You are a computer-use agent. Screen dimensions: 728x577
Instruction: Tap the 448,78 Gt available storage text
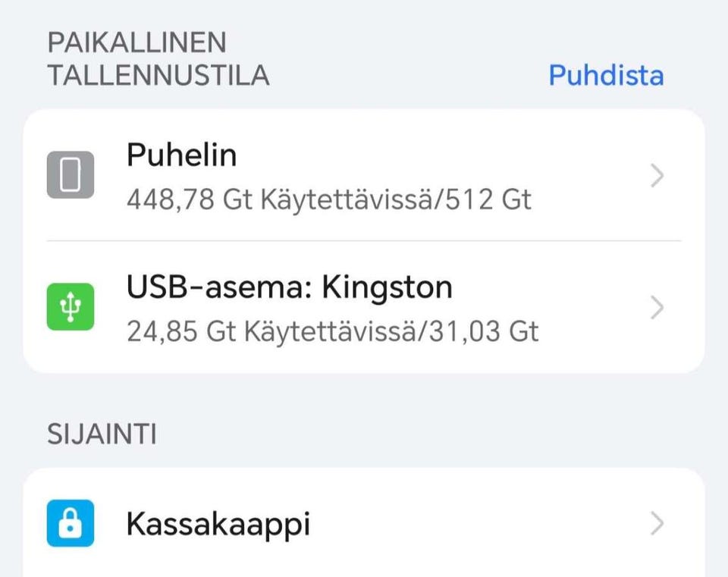point(330,200)
